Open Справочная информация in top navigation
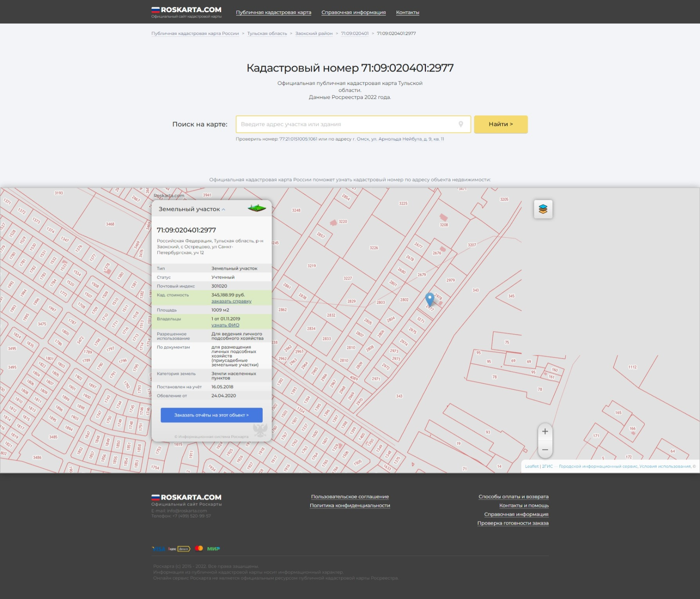 click(x=353, y=13)
